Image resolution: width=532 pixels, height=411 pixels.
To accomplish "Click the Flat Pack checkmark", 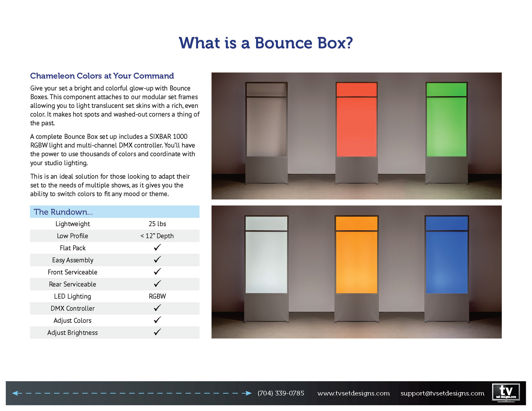I will pyautogui.click(x=157, y=247).
